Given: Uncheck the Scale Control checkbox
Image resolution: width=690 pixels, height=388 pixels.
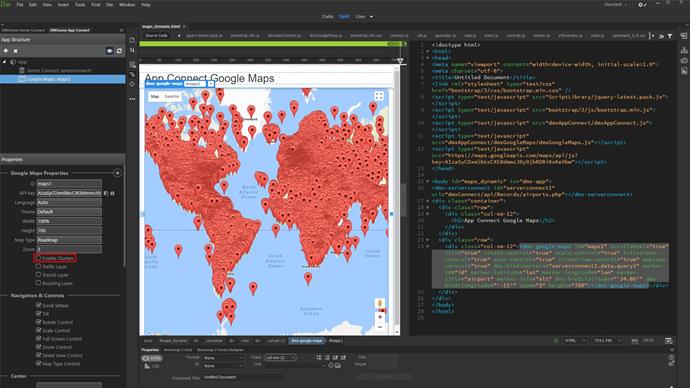Looking at the screenshot, I should point(39,330).
